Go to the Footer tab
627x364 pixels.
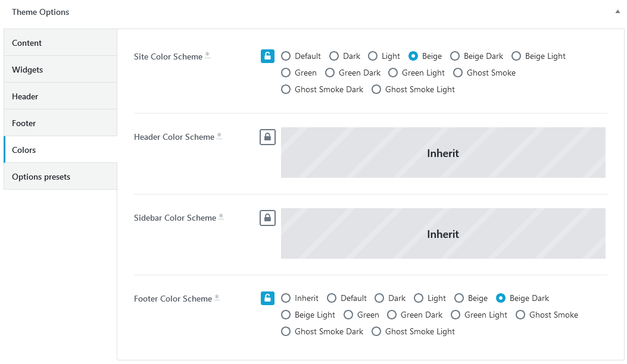60,123
